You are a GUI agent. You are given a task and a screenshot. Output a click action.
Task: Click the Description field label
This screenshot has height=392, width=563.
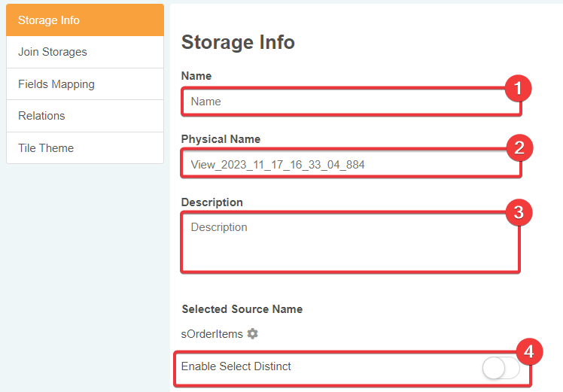[212, 202]
